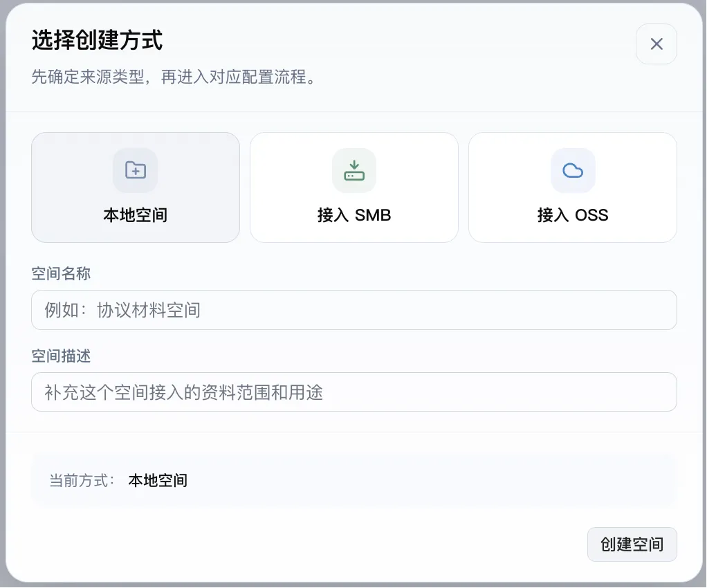
Task: Click the 创建空间 button
Action: coord(632,544)
